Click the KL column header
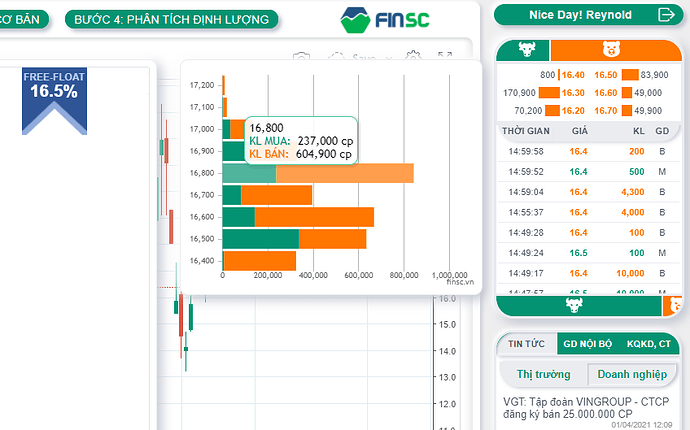Viewport: 690px width, 430px height. (639, 131)
